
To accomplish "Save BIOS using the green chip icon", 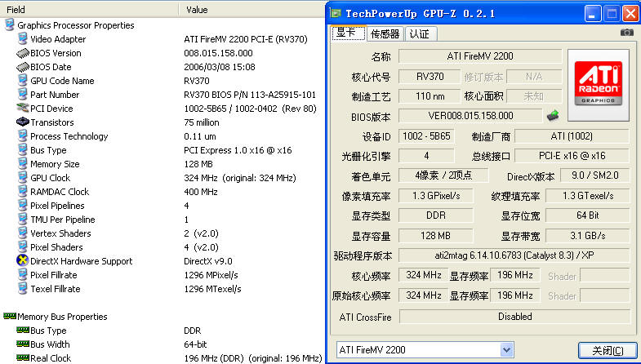I will coord(553,116).
